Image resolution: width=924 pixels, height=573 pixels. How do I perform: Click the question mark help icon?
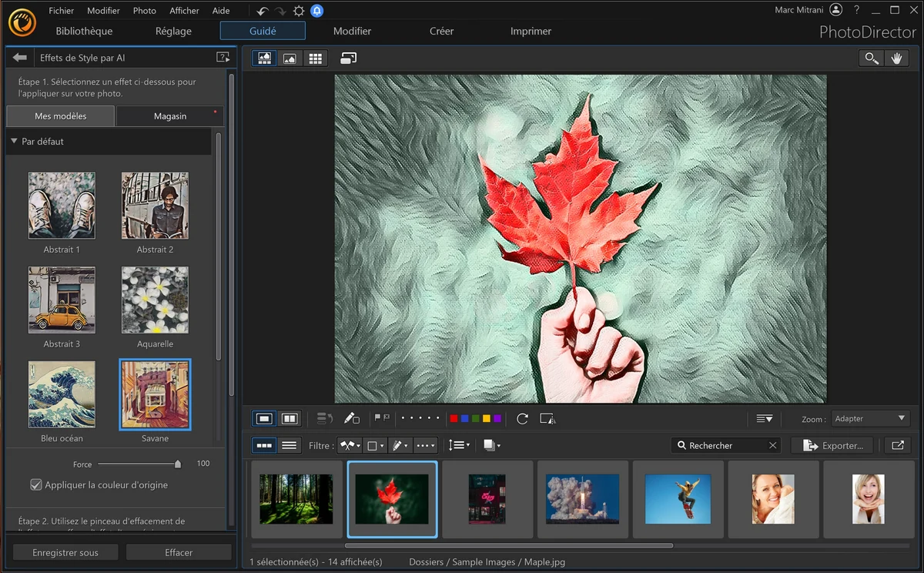[x=856, y=10]
